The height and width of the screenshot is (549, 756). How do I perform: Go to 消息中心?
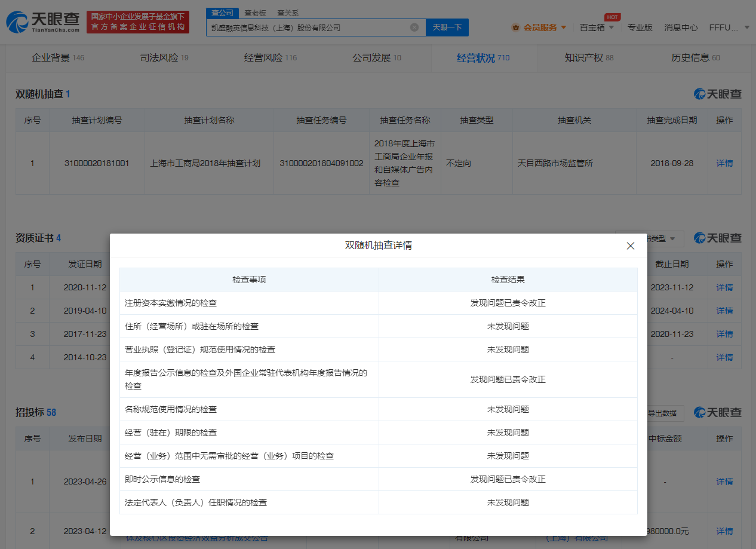pos(681,27)
